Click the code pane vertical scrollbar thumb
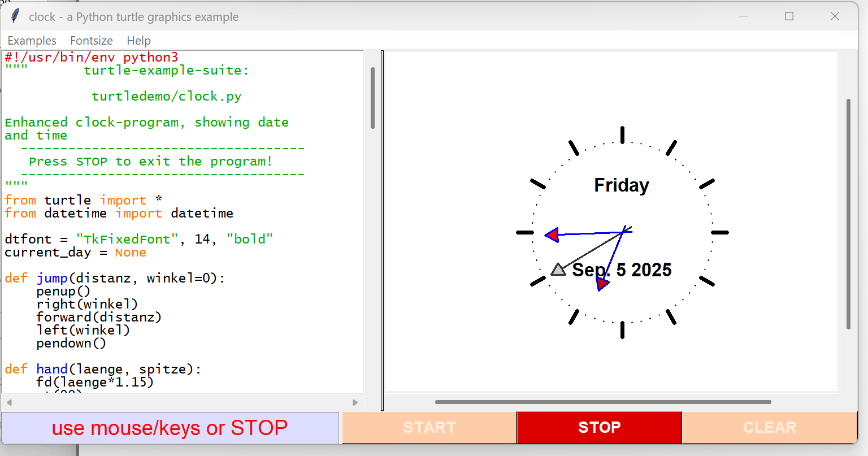The image size is (868, 456). (372, 98)
